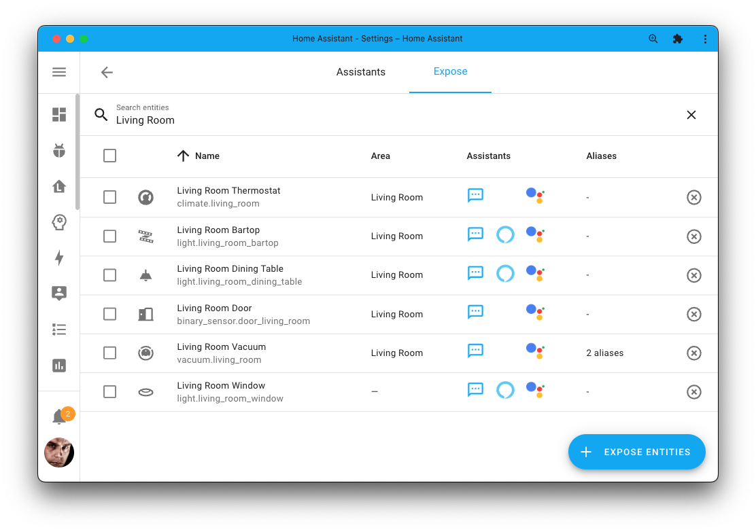Screen dimensions: 756x532
Task: Click the back arrow next to tabs
Action: (x=107, y=72)
